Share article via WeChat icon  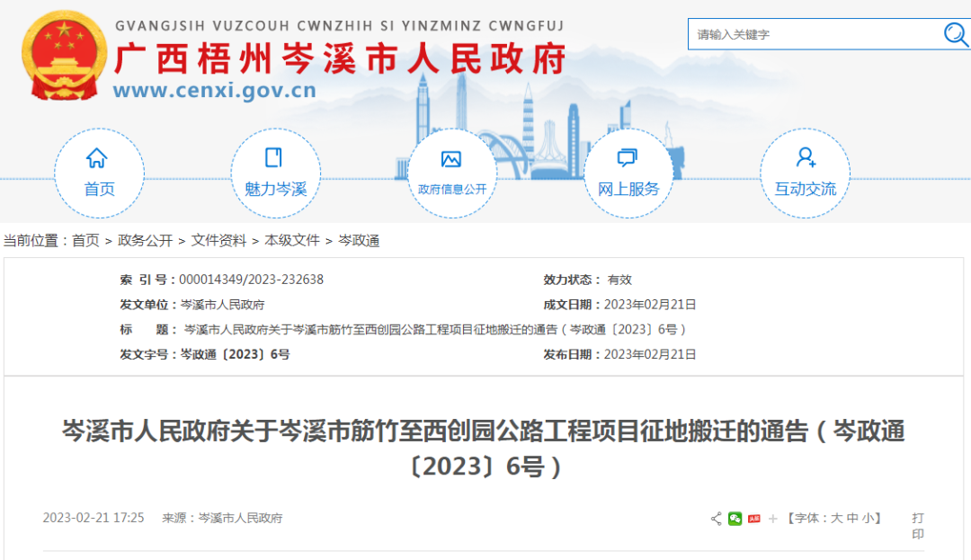coord(735,519)
